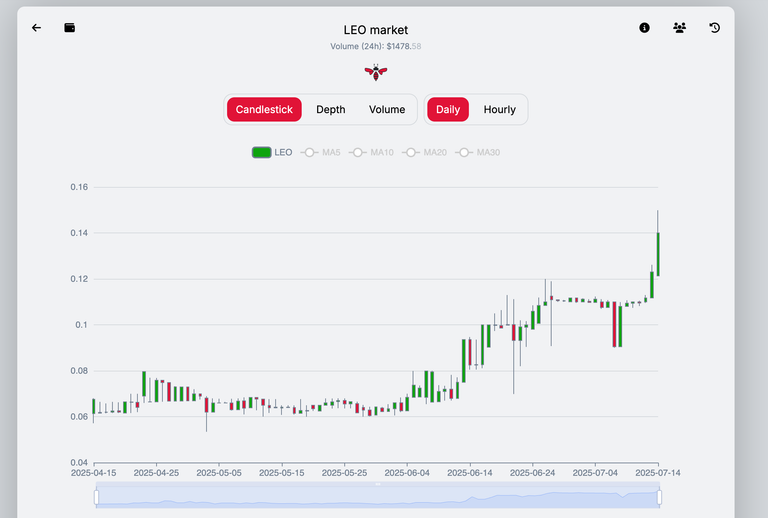768x518 pixels.
Task: Click the 2025-05-15 date axis label
Action: (282, 473)
